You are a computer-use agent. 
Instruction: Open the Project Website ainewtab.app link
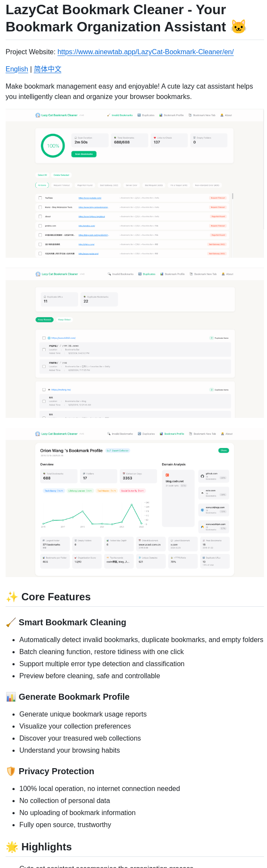(x=145, y=52)
